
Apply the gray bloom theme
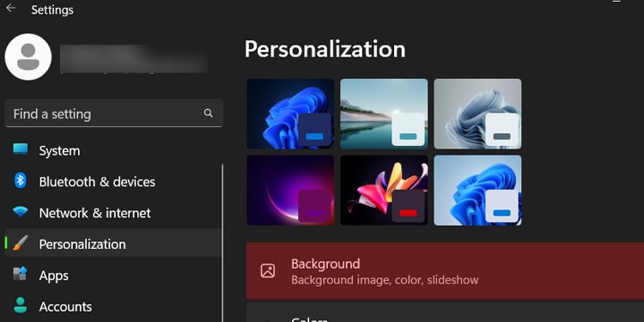point(477,113)
